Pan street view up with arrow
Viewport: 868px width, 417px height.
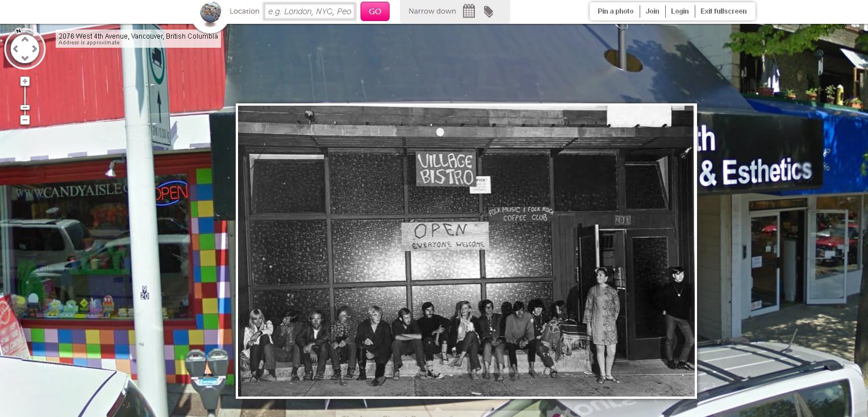coord(25,39)
